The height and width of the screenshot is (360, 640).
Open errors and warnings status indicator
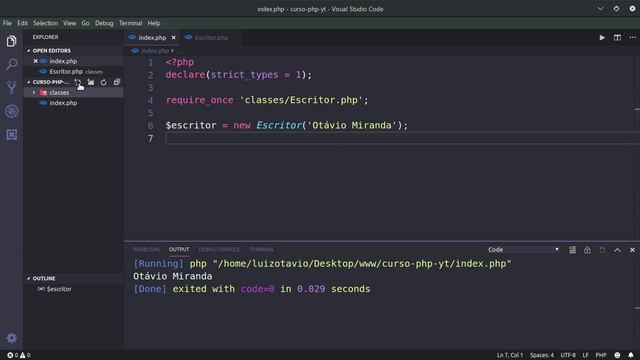pos(19,355)
